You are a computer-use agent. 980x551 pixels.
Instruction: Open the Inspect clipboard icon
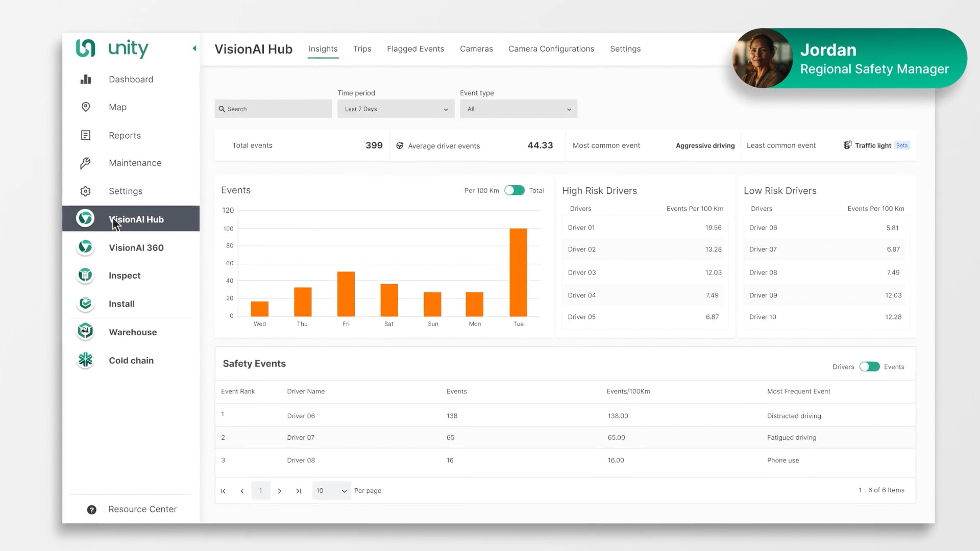tap(85, 275)
